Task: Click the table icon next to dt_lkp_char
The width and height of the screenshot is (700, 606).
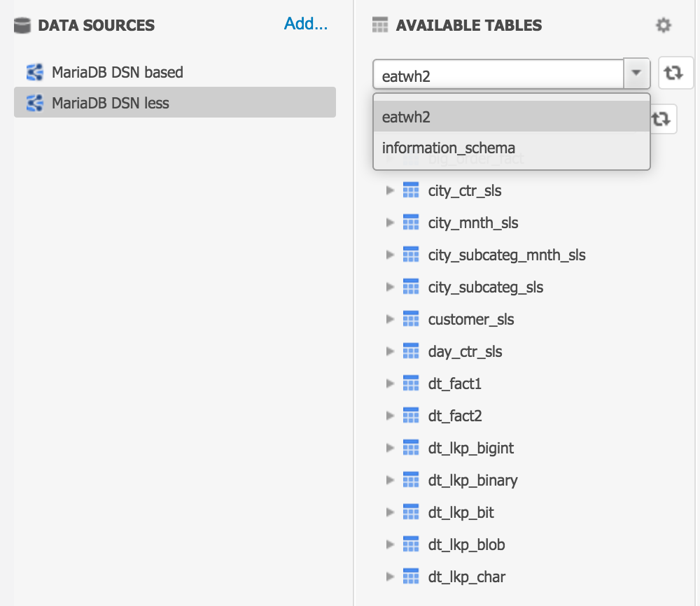Action: 411,577
